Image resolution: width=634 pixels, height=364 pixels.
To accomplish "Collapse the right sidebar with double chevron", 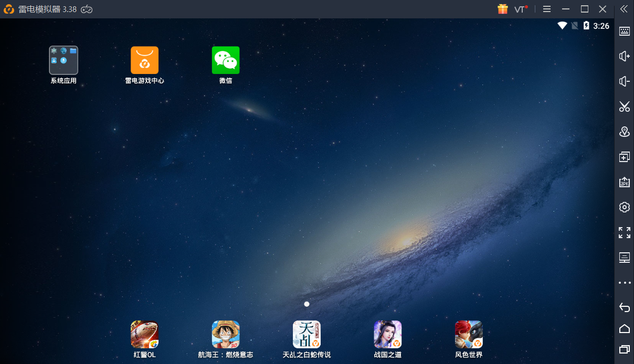I will coord(624,9).
